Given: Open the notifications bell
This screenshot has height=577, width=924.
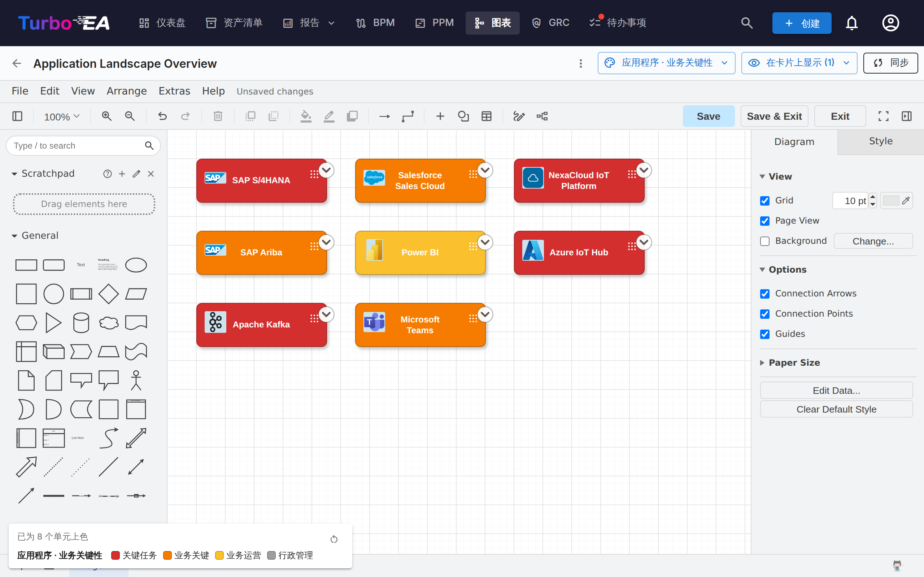Looking at the screenshot, I should (x=852, y=23).
